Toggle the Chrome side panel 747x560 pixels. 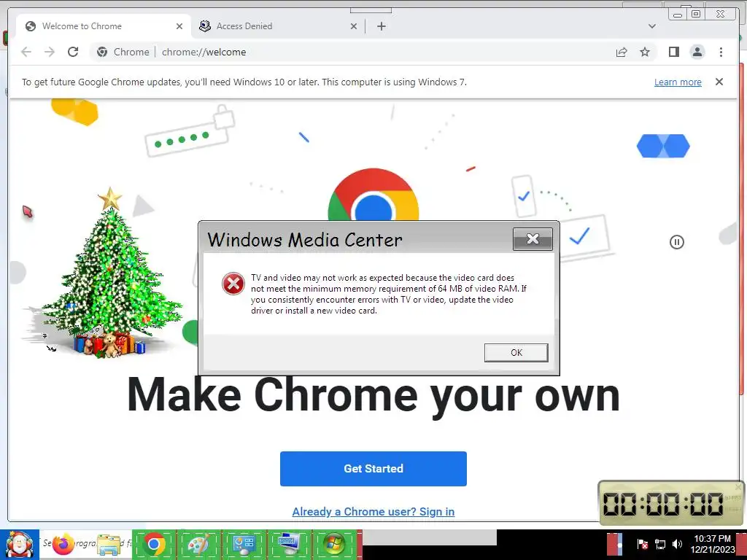(x=673, y=52)
